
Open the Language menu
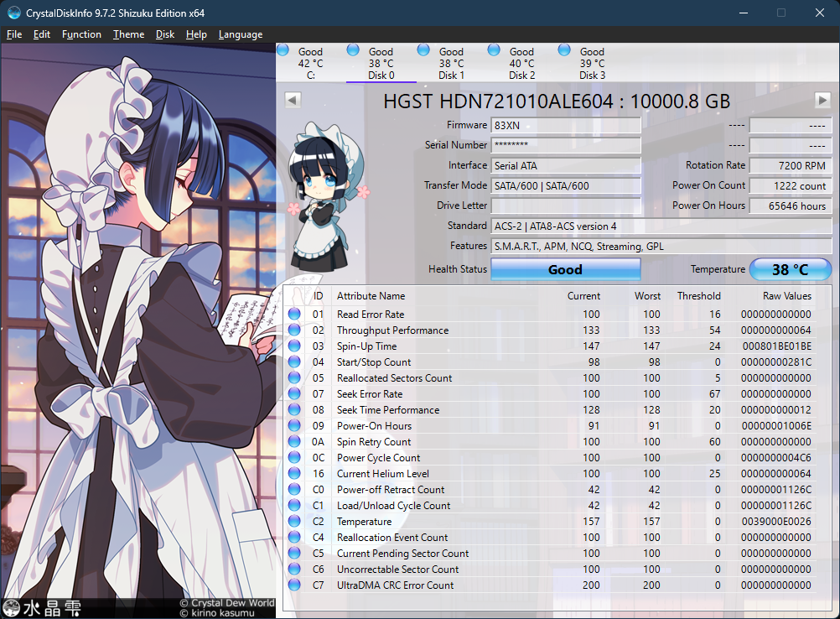[241, 34]
